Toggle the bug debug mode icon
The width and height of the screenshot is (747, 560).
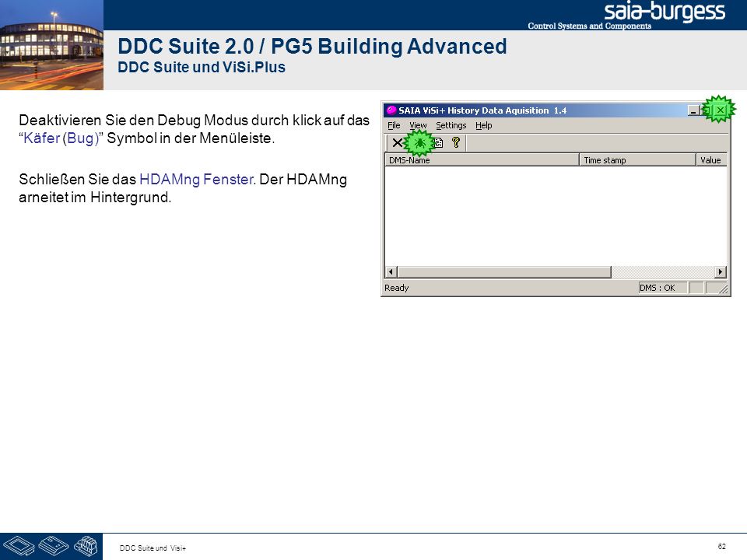coord(419,142)
